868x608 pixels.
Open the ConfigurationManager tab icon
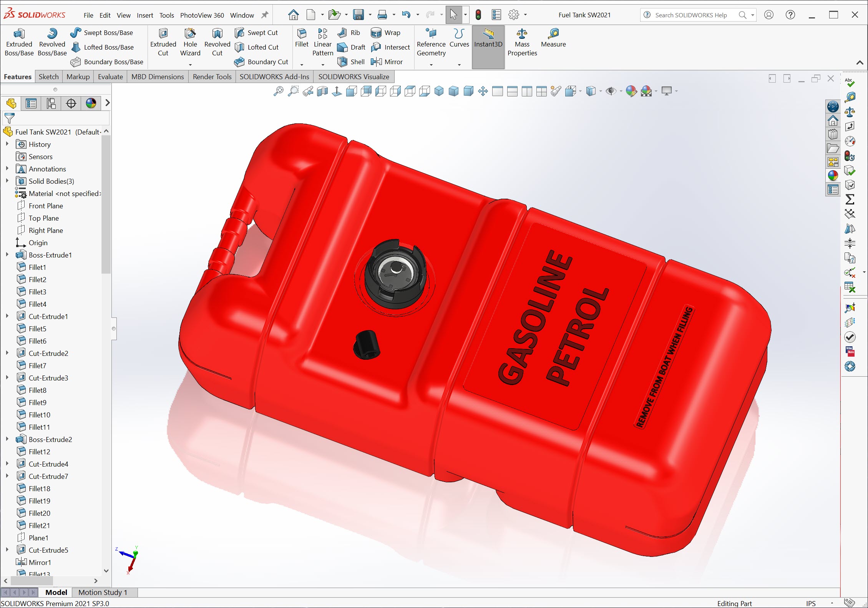(x=51, y=103)
